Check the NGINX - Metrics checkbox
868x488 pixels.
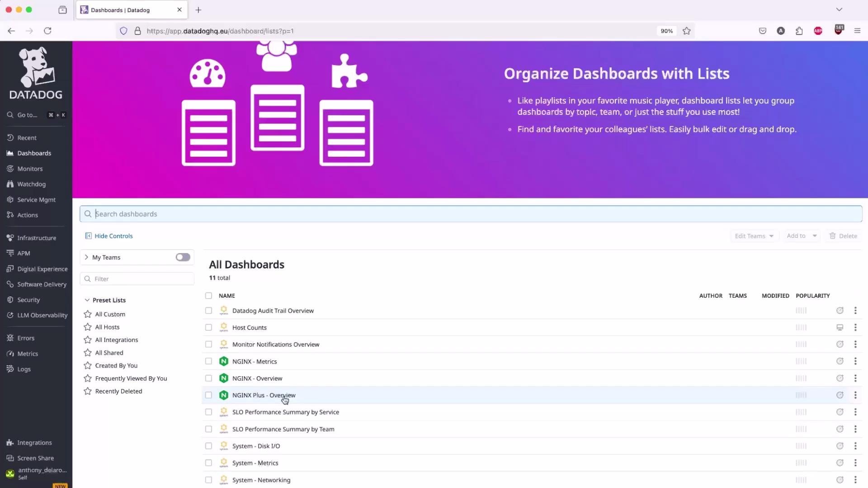tap(208, 361)
